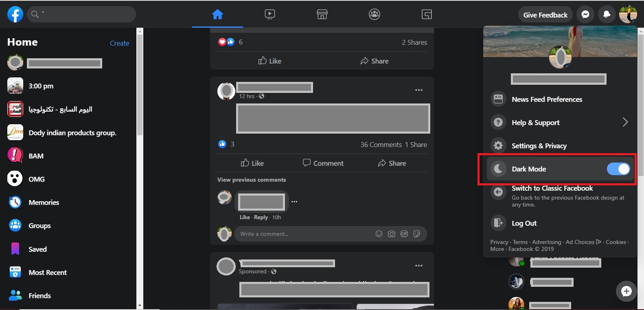Like the post with 6 reactions
The height and width of the screenshot is (310, 644).
pos(269,61)
